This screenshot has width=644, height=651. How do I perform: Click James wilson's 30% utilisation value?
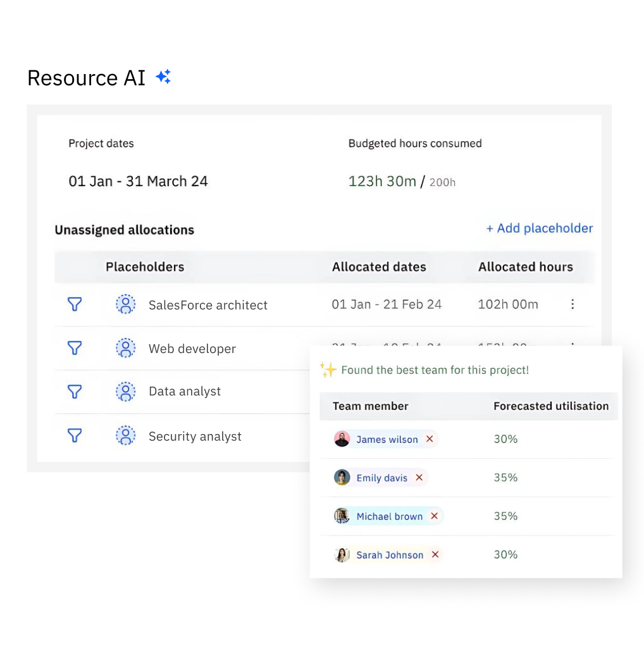505,439
